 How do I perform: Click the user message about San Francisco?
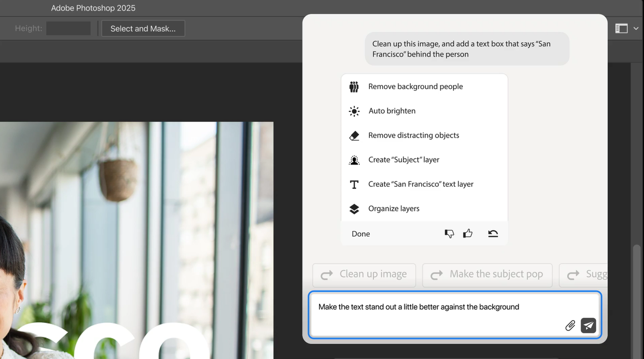point(467,49)
